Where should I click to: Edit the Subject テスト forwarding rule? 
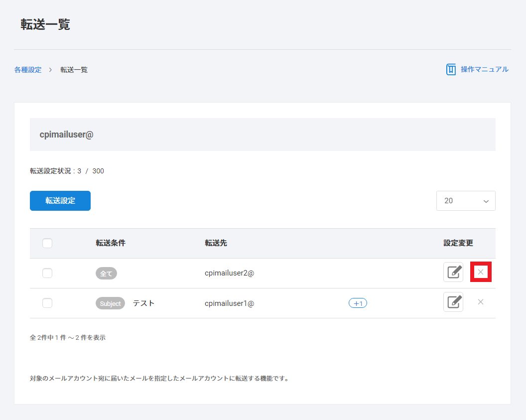pyautogui.click(x=453, y=302)
